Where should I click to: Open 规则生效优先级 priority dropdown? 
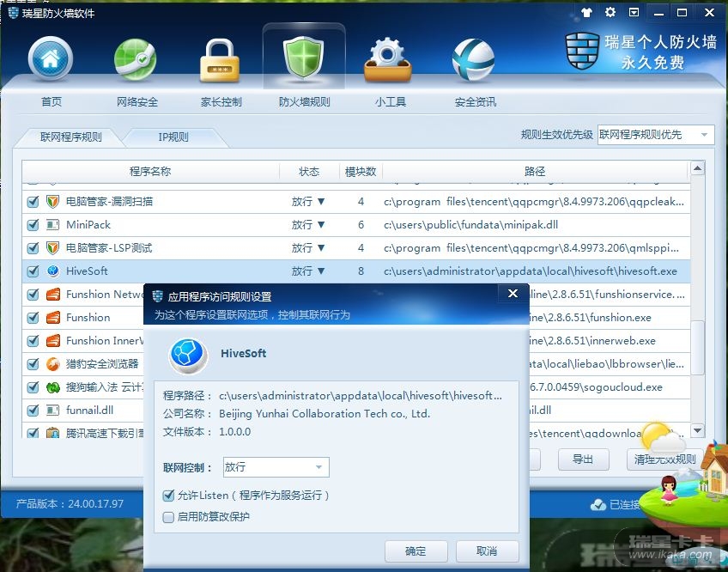click(656, 135)
